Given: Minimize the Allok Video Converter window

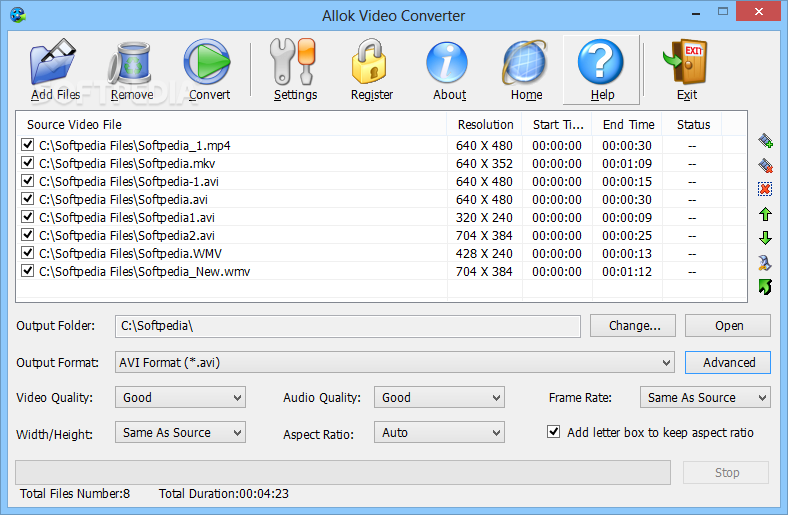Looking at the screenshot, I should (696, 13).
